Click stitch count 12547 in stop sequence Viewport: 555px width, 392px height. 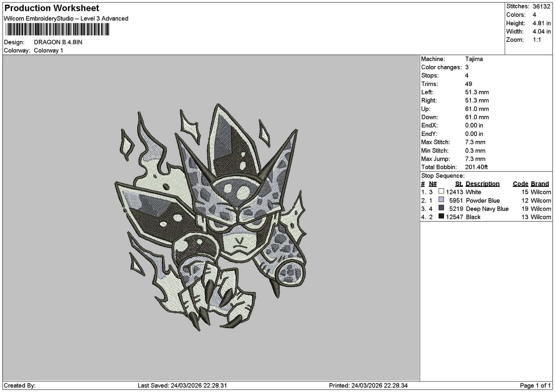(x=454, y=217)
